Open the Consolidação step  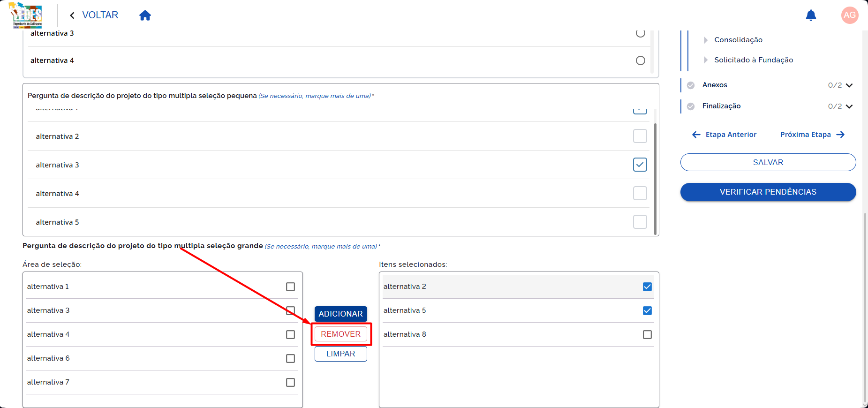tap(738, 40)
